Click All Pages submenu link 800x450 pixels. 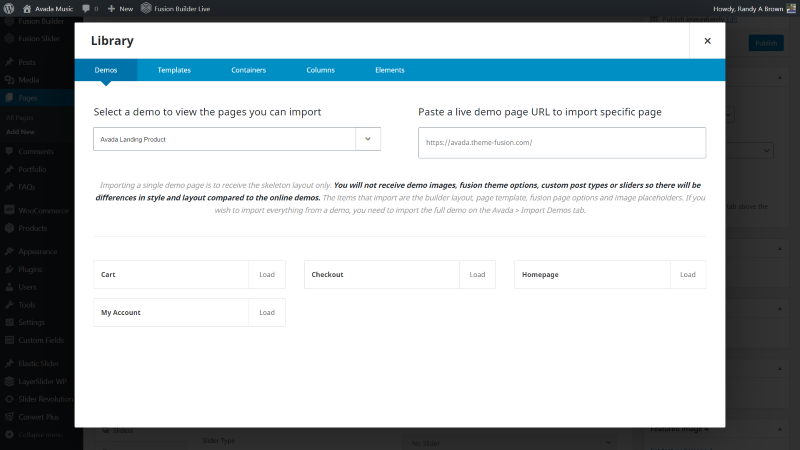[x=19, y=118]
